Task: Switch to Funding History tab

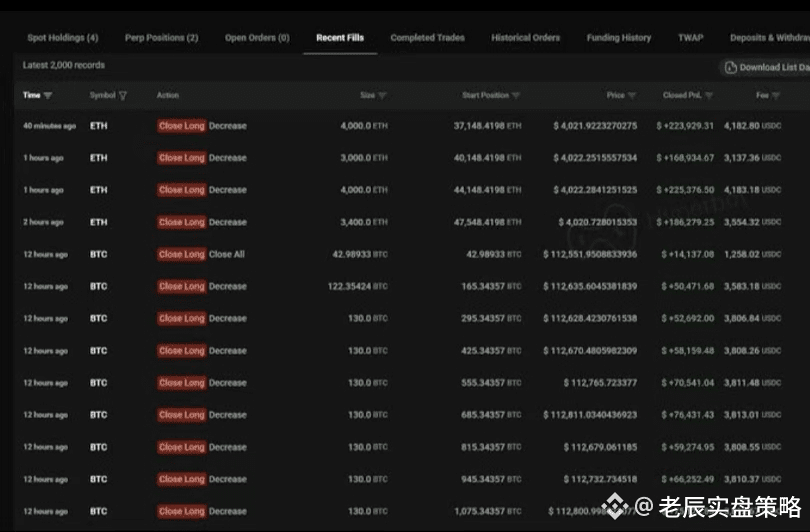Action: point(618,38)
